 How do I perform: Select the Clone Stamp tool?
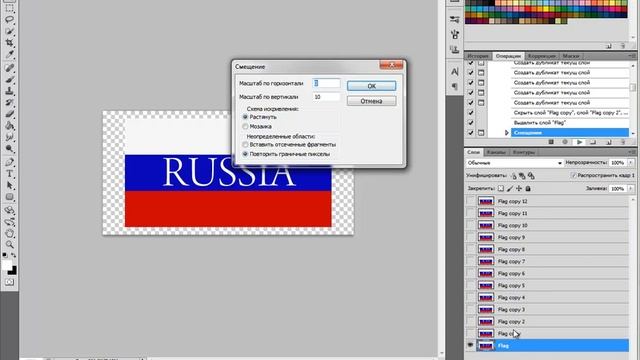pos(9,91)
